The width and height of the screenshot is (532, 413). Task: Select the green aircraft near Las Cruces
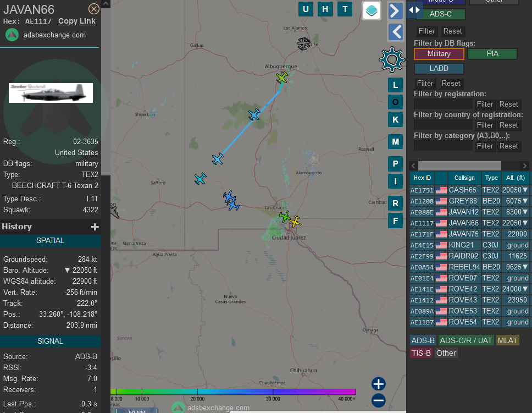point(285,216)
